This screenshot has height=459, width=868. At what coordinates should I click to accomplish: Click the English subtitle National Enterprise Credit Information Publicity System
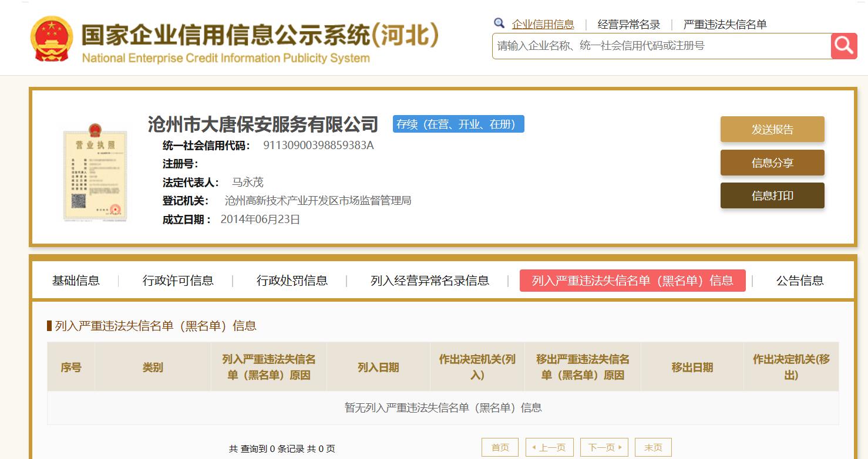[x=226, y=58]
